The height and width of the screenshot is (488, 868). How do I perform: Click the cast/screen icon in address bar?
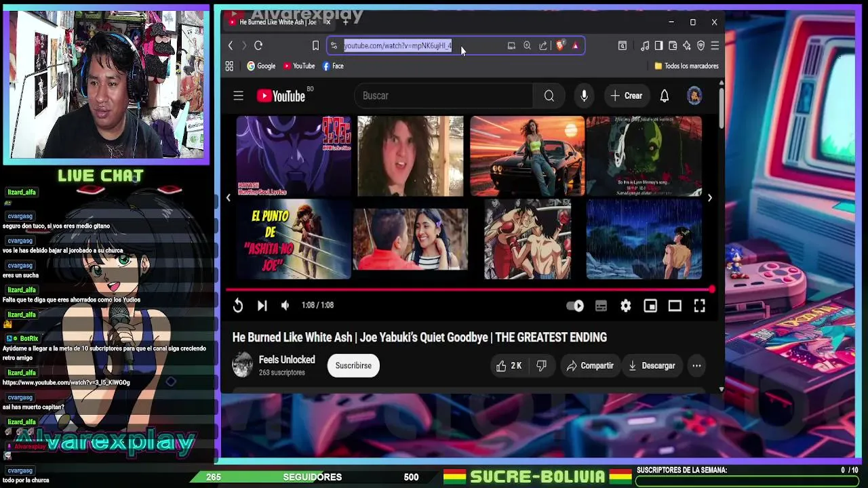point(511,45)
